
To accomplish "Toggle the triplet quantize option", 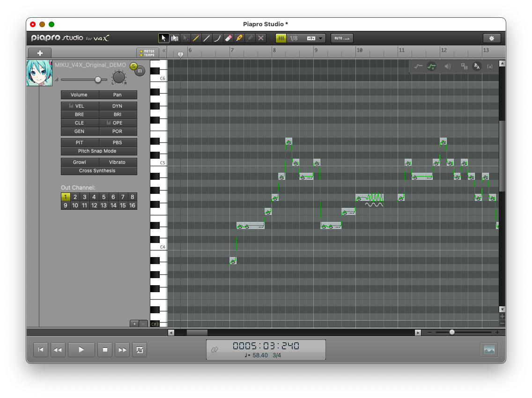I will click(311, 38).
